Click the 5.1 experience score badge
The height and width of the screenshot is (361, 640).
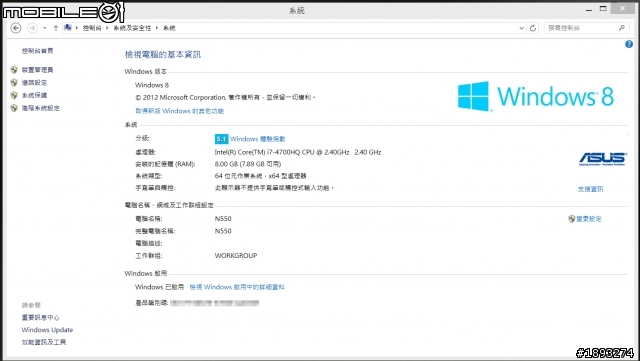(221, 139)
